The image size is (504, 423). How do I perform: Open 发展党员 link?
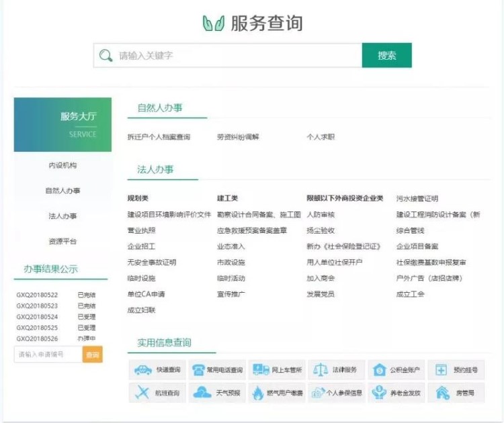pos(321,294)
